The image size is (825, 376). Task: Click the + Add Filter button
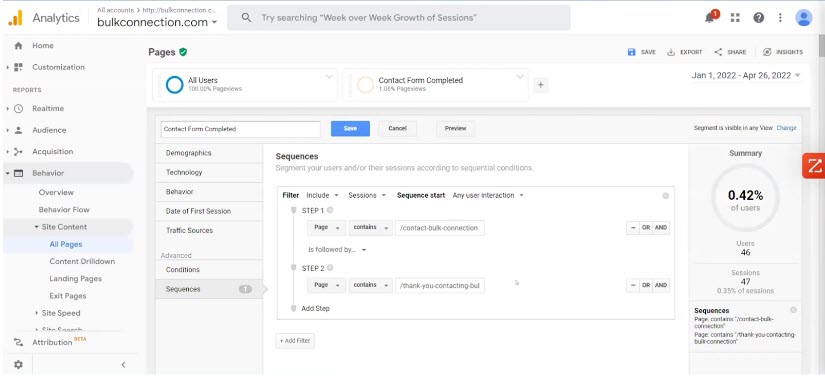pyautogui.click(x=295, y=341)
